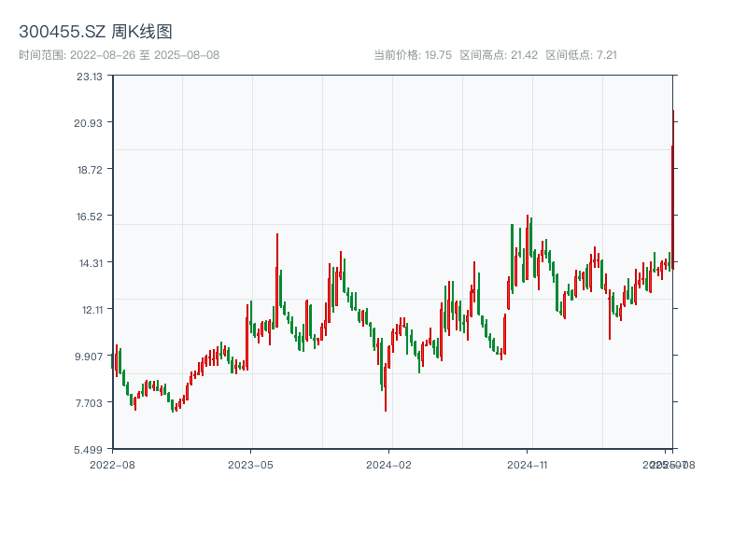Screen dimensions: 747x560
Task: Click the 14.31 price axis label
Action: (90, 263)
